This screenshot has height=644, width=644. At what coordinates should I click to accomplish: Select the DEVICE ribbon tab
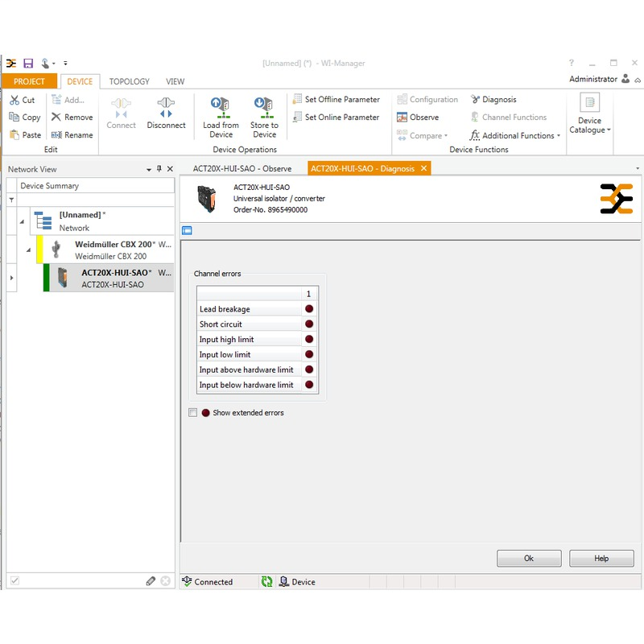point(80,81)
